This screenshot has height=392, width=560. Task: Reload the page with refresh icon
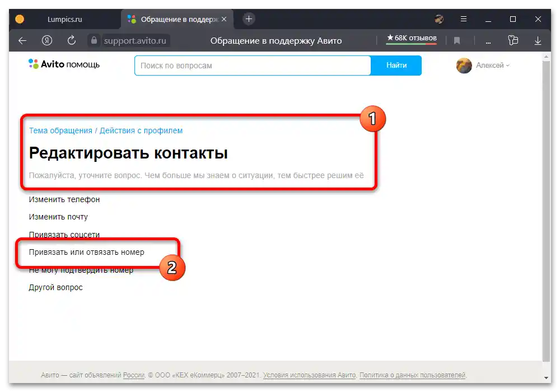[72, 40]
